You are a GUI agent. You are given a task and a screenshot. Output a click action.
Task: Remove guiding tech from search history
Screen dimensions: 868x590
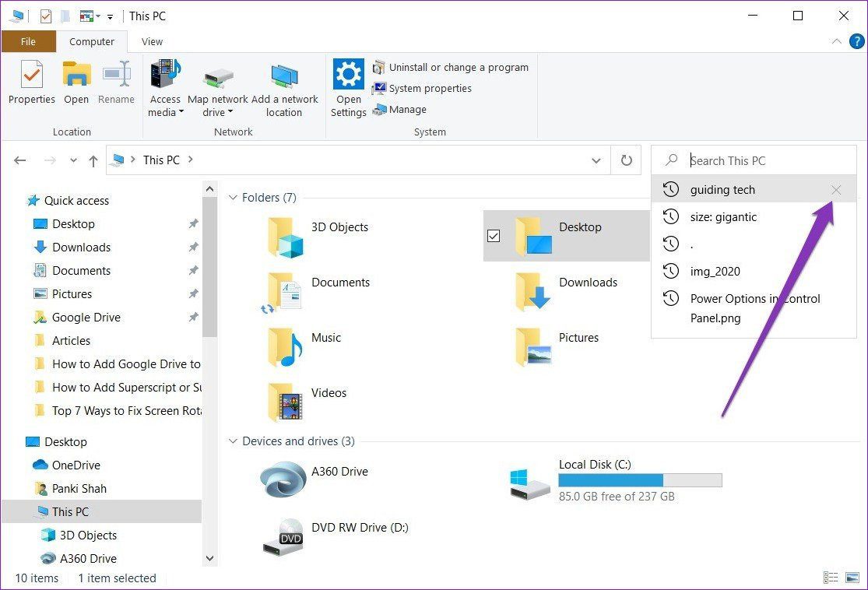pyautogui.click(x=835, y=189)
